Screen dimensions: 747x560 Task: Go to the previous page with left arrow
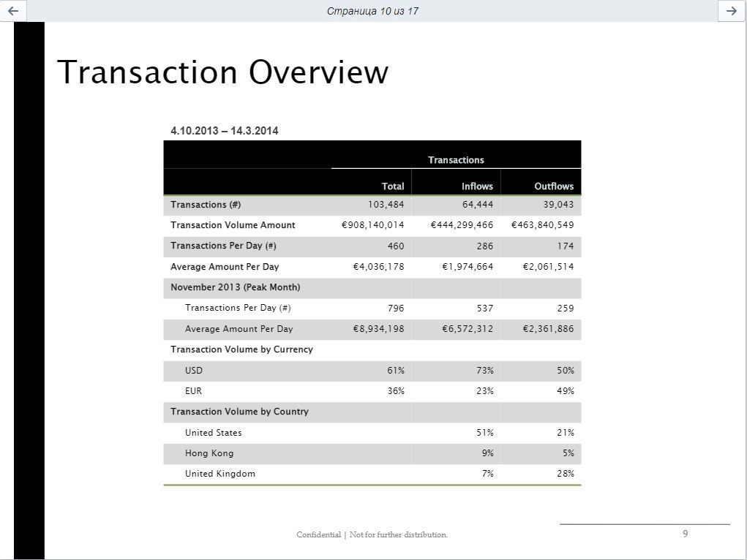point(13,10)
